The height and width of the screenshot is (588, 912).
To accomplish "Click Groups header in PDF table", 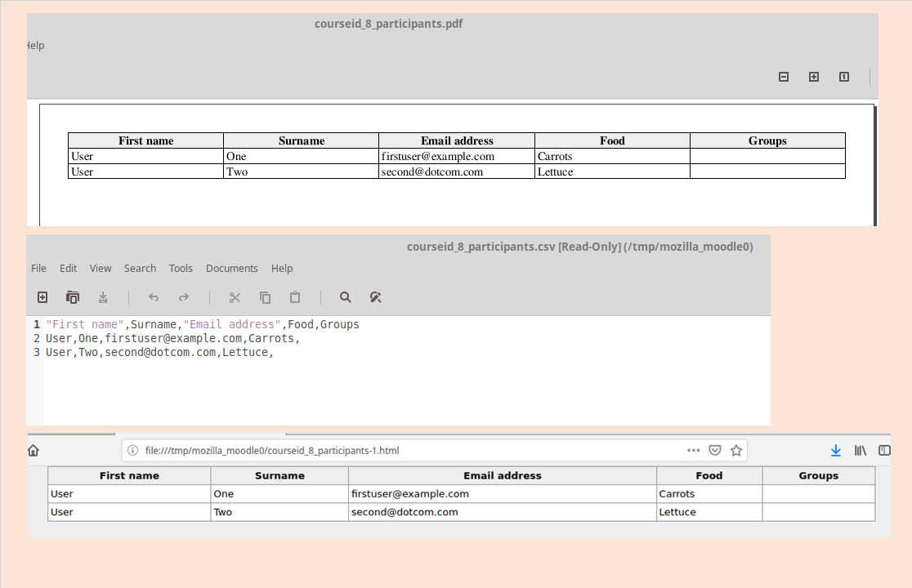I will coord(767,140).
